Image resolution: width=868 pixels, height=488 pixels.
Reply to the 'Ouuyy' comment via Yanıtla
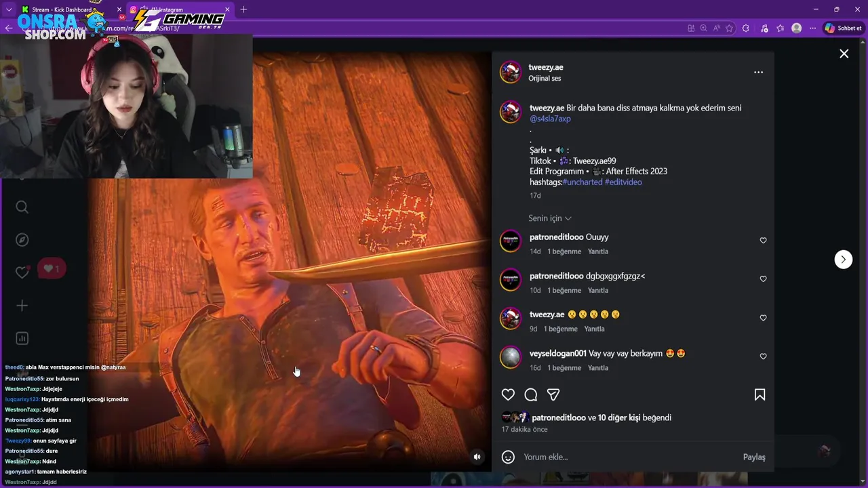tap(598, 251)
